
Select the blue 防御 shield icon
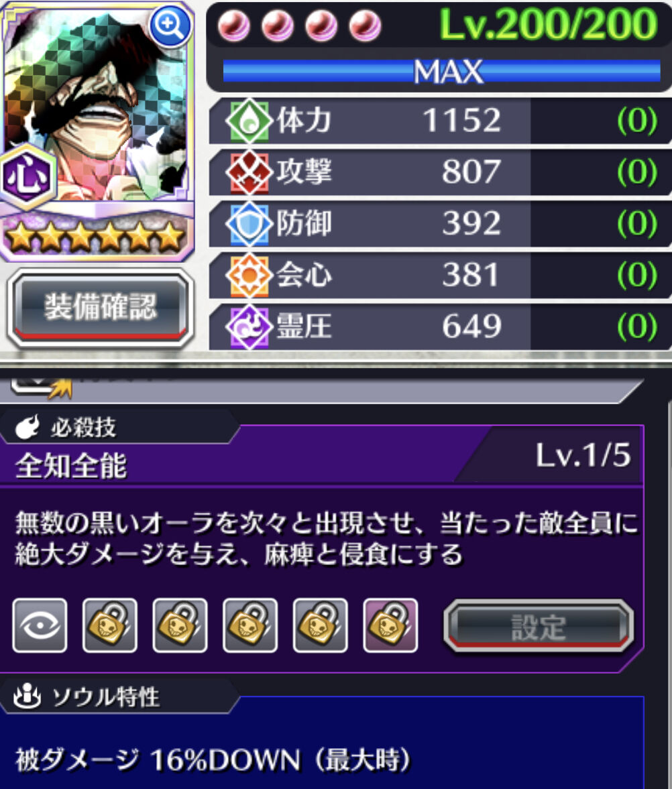point(249,224)
